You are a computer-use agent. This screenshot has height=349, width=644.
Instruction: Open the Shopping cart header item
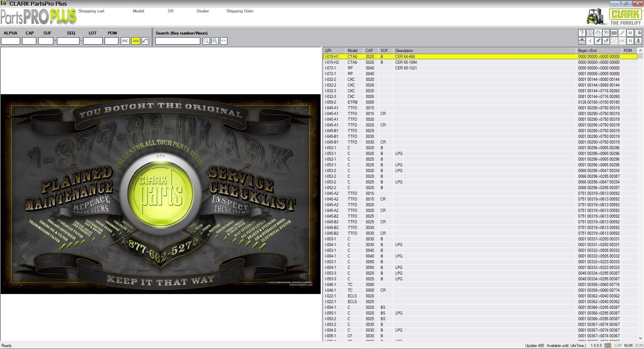pyautogui.click(x=91, y=11)
